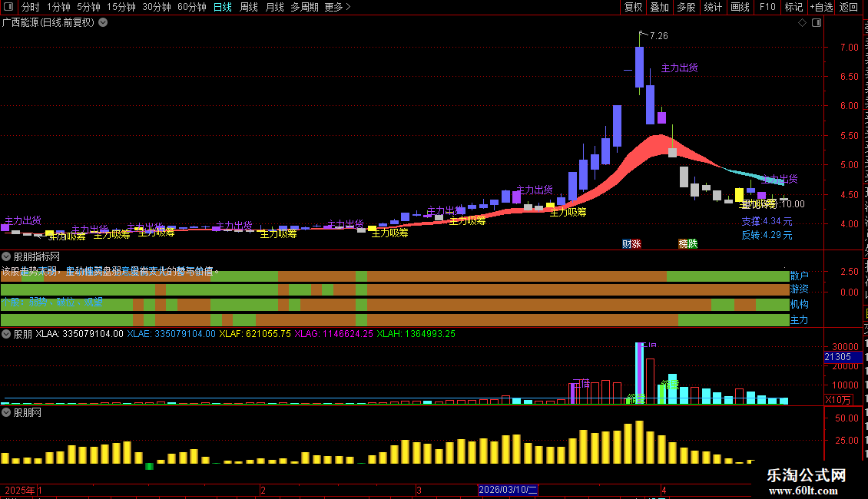Click the XLAG: 1146624.25 value
The image size is (868, 499).
pyautogui.click(x=334, y=334)
